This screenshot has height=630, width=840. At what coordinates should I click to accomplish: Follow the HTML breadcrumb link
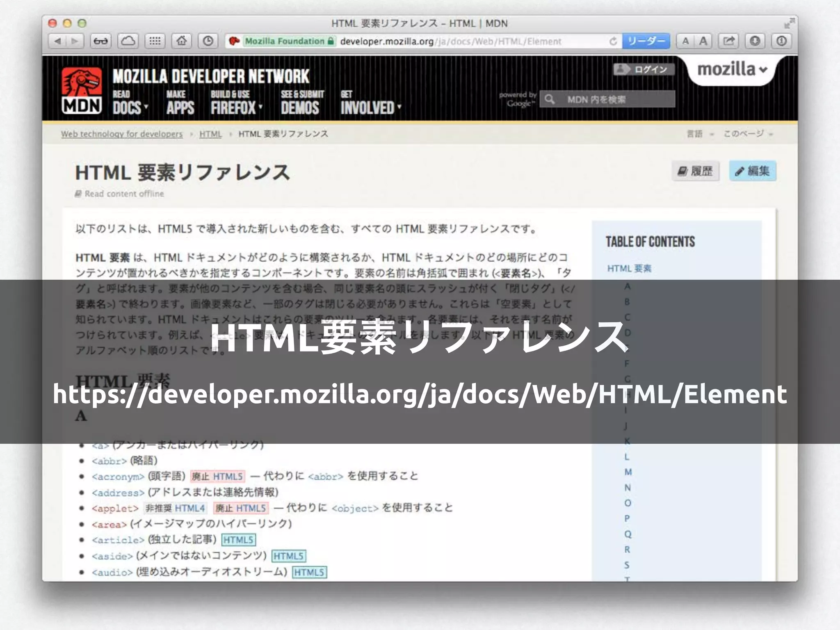[210, 134]
